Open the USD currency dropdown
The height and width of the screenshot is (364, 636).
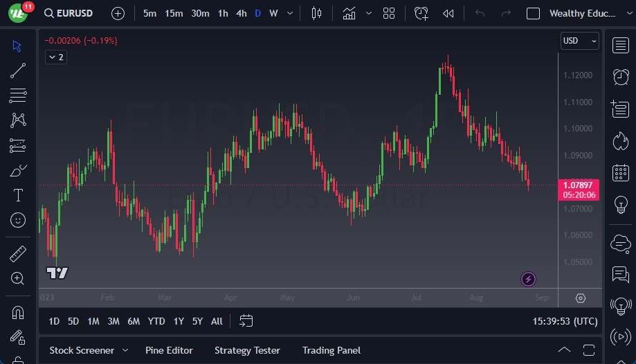click(579, 41)
